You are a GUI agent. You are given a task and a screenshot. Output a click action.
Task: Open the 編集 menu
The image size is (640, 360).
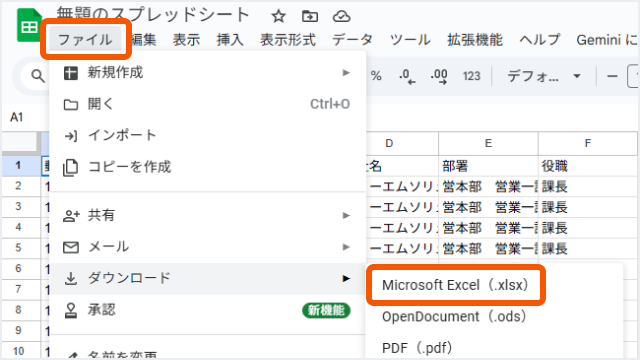pyautogui.click(x=143, y=40)
